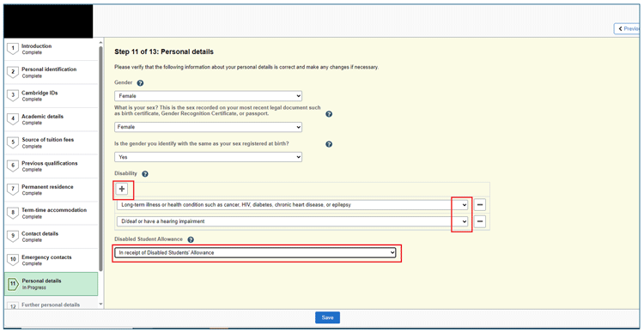This screenshot has width=644, height=332.
Task: Open help icon for sex registered at birth
Action: click(x=329, y=144)
